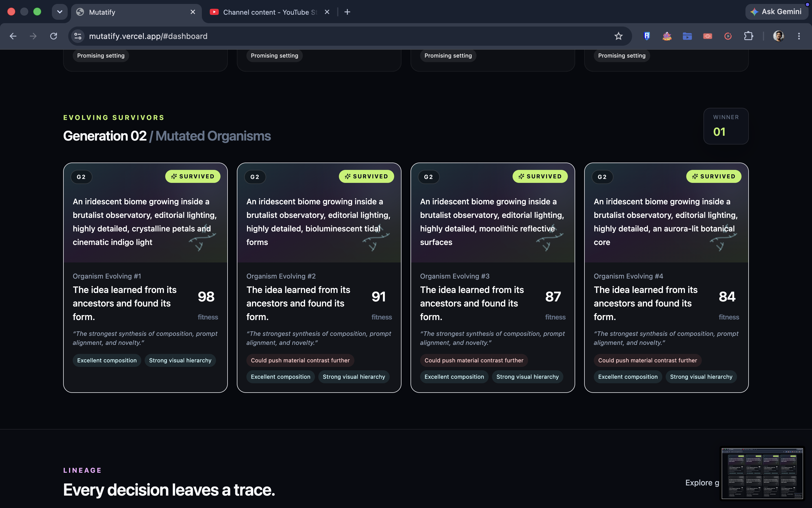Click the 'Explore g' link text
812x508 pixels.
pos(702,483)
